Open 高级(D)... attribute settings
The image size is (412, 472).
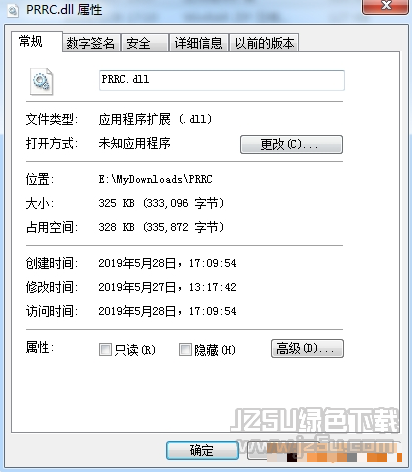[307, 349]
